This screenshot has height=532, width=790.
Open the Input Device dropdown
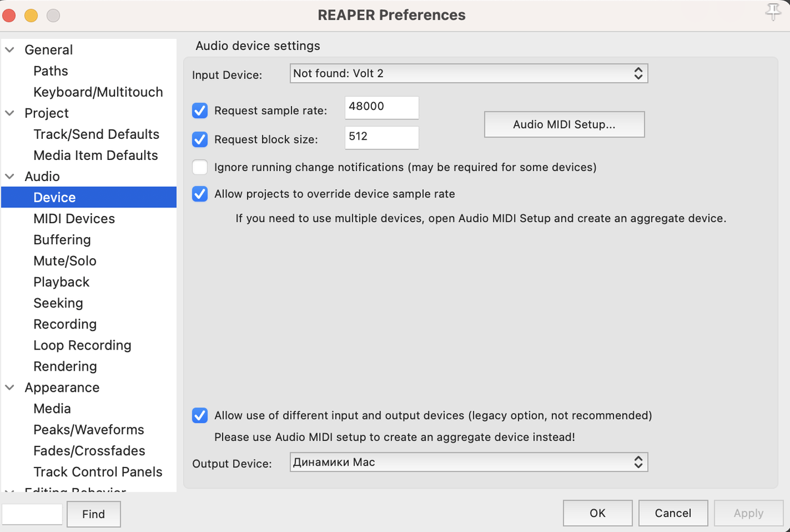click(469, 74)
